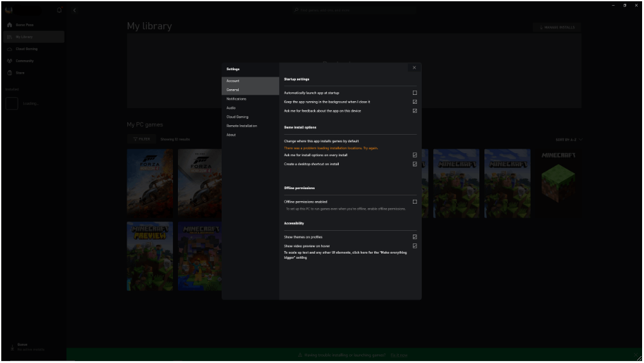The height and width of the screenshot is (363, 644).
Task: Open the Account settings tab
Action: pos(250,81)
